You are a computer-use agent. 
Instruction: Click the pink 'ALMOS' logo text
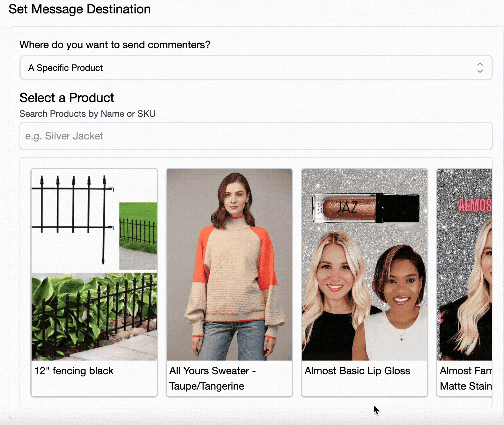pyautogui.click(x=475, y=205)
